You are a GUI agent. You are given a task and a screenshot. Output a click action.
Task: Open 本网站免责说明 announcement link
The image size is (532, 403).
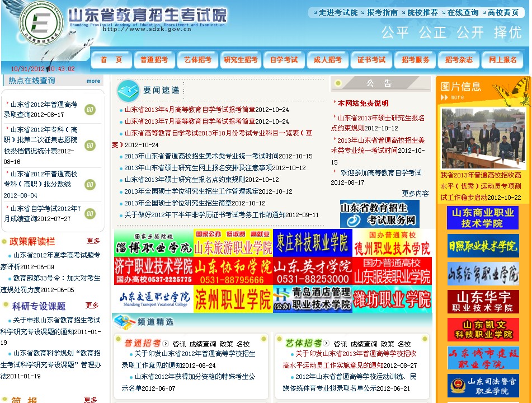point(363,104)
